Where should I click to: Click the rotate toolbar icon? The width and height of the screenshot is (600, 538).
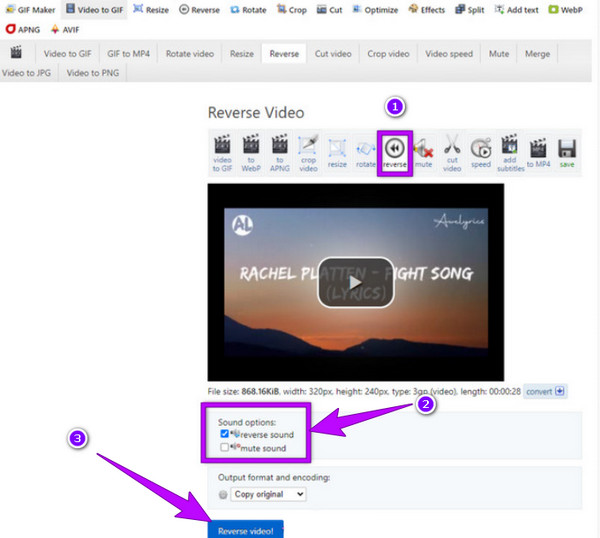(366, 153)
